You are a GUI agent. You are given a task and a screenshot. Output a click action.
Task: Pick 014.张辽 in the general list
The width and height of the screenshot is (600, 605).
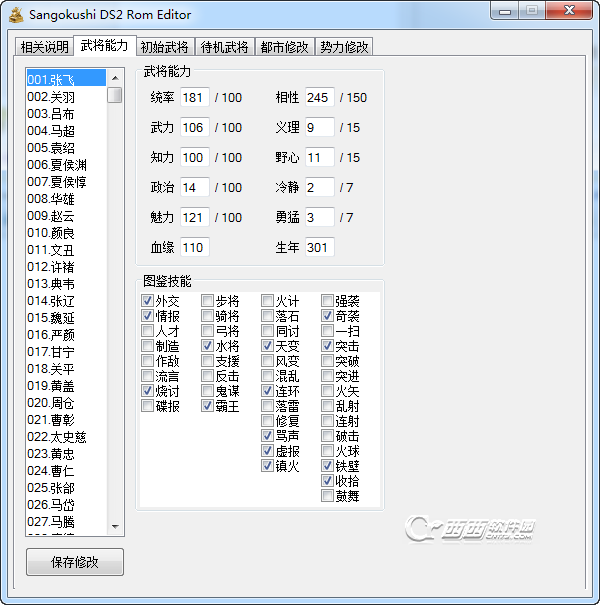point(66,301)
